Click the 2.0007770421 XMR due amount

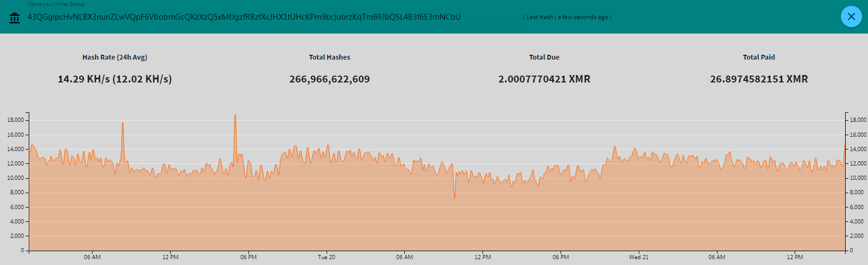544,79
